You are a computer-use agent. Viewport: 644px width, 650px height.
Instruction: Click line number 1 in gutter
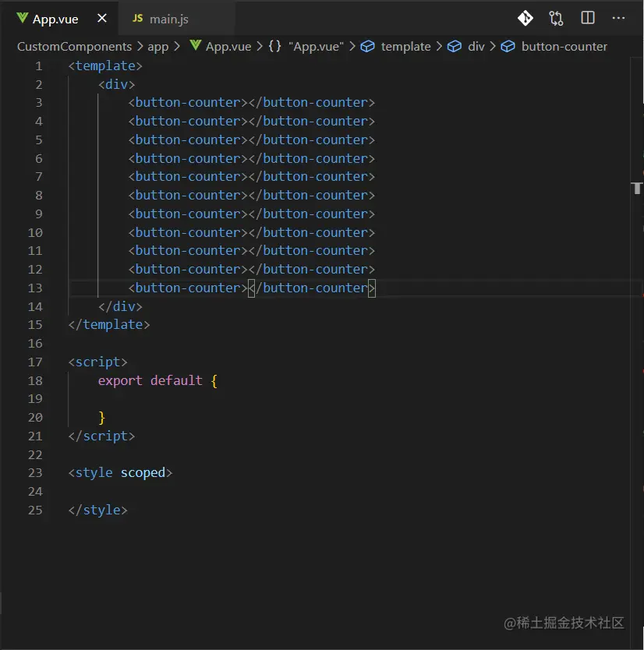pyautogui.click(x=39, y=66)
